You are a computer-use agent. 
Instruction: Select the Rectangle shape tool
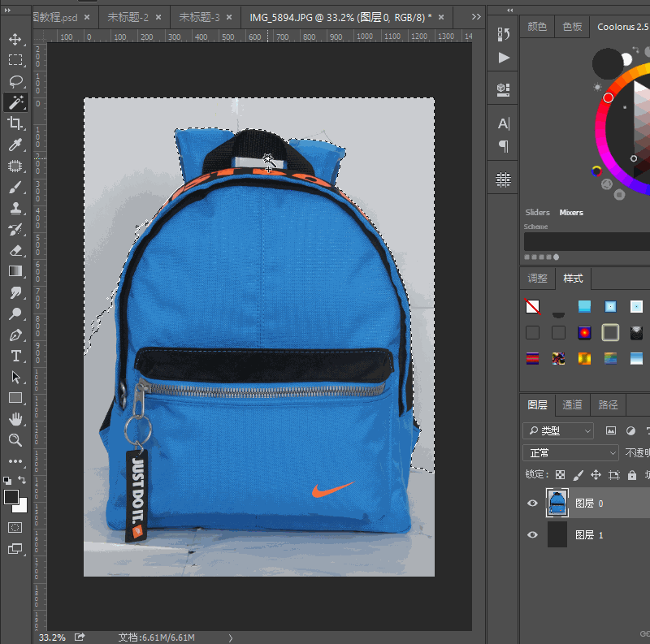[x=15, y=398]
